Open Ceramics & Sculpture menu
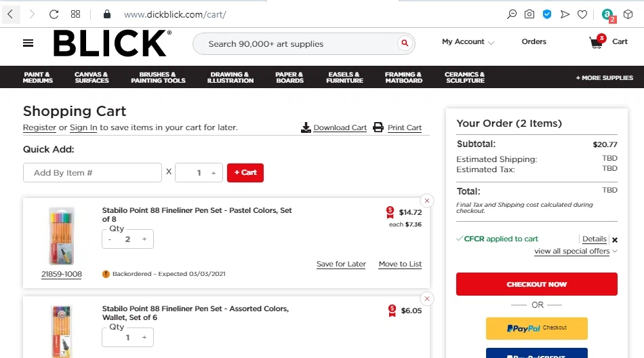This screenshot has height=358, width=644. click(465, 77)
